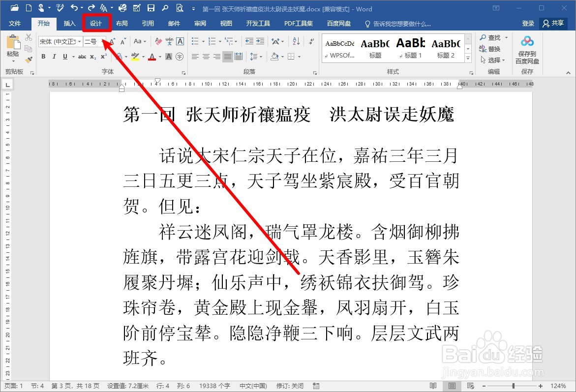The height and width of the screenshot is (392, 576).
Task: Expand bullet list style dropdown arrow
Action: coord(203,41)
